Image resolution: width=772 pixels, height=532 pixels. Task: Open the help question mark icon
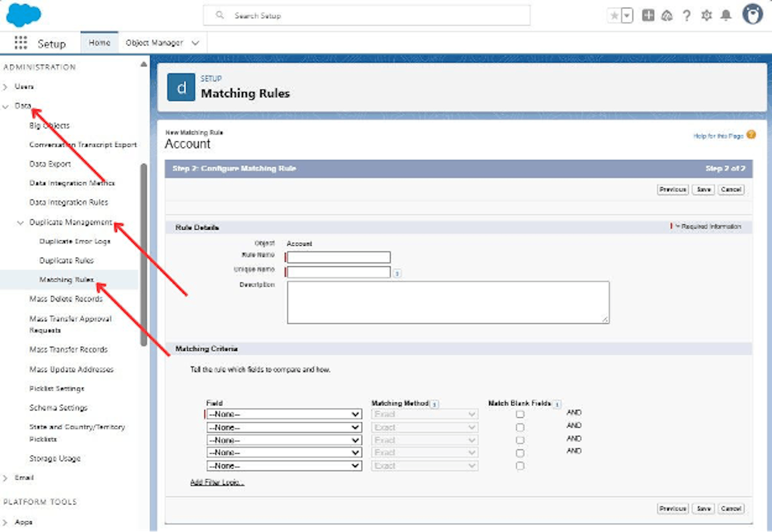(x=687, y=15)
